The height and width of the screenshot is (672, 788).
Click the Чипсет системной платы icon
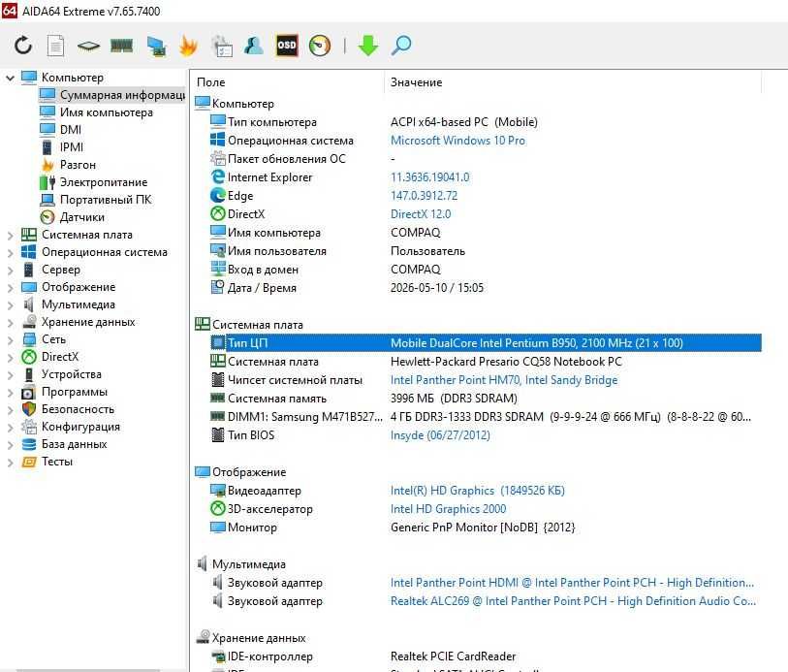[x=217, y=379]
